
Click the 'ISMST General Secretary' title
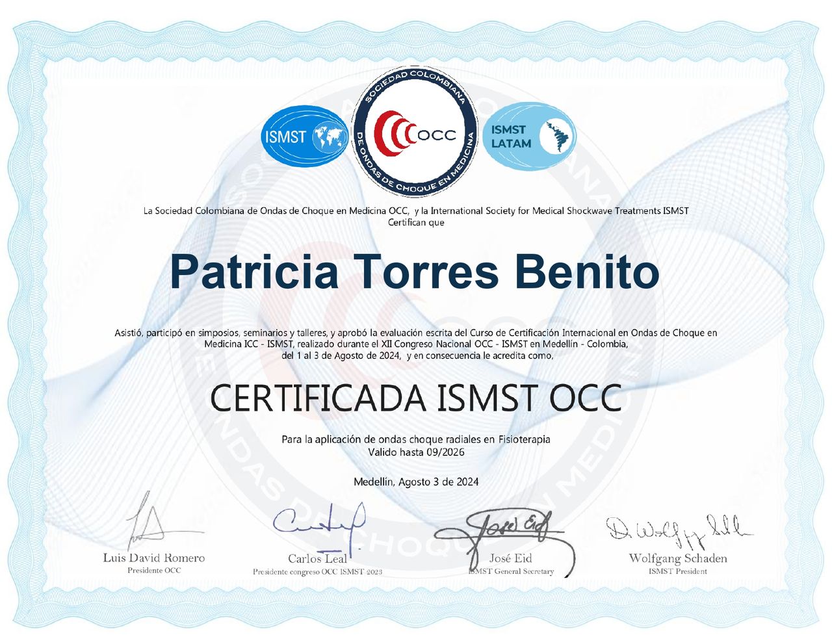point(511,571)
